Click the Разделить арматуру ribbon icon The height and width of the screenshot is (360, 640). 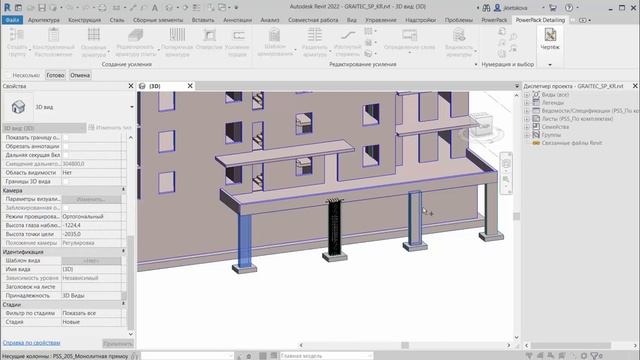click(x=314, y=35)
